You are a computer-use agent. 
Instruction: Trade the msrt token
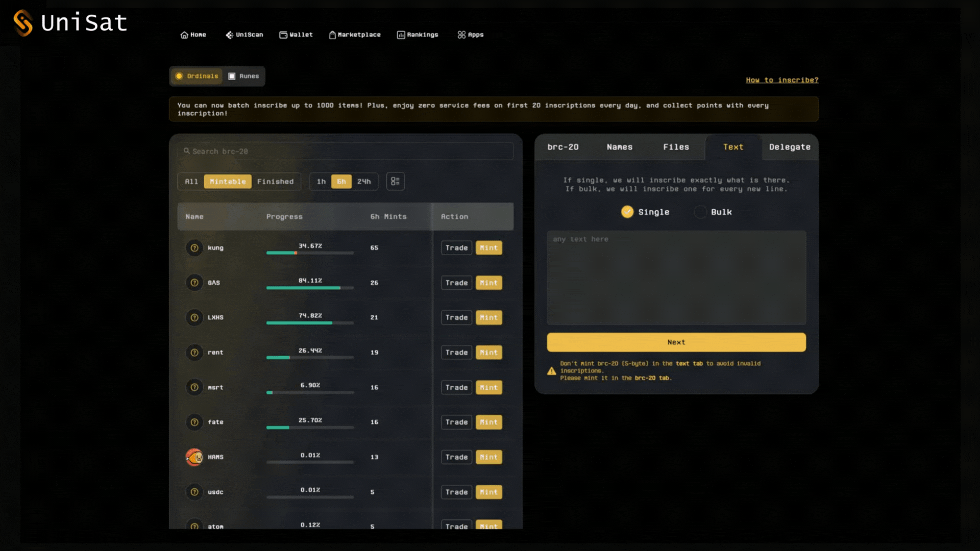pos(456,387)
